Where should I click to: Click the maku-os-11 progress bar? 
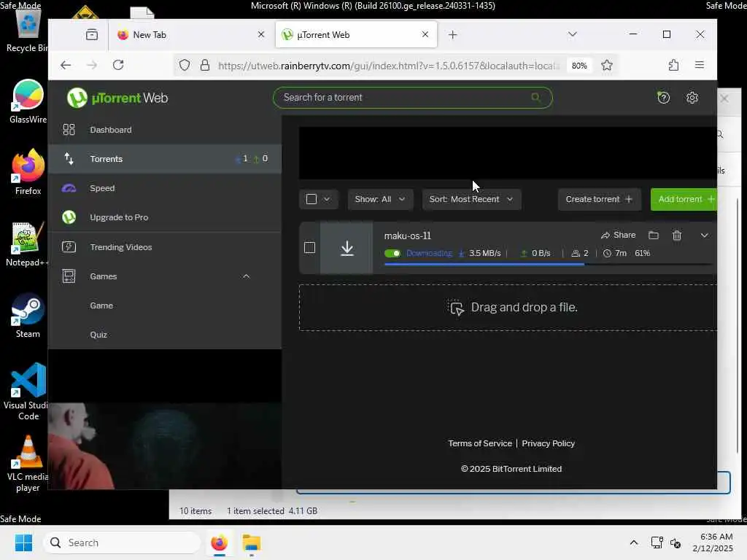548,264
